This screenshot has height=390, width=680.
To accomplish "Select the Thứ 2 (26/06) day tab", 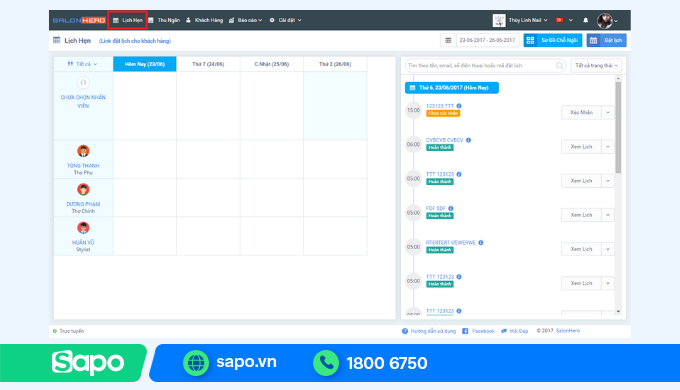I will tap(335, 64).
